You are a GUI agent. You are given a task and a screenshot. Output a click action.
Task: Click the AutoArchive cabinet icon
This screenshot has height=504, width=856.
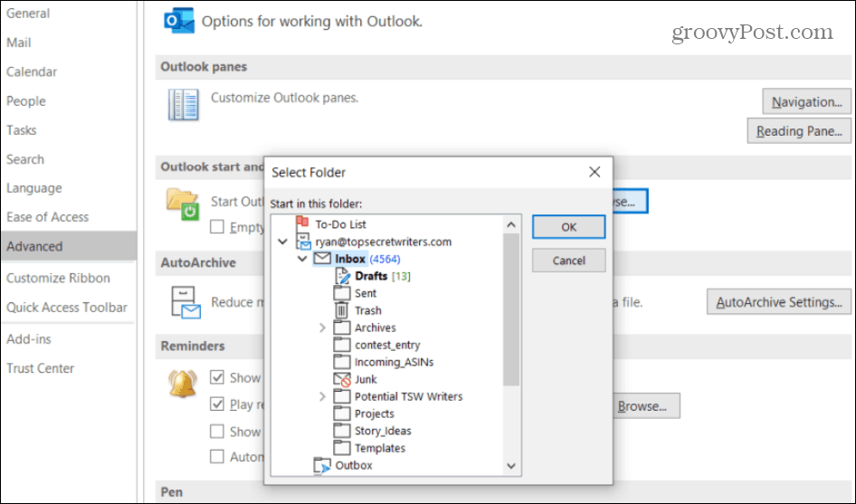tap(185, 302)
